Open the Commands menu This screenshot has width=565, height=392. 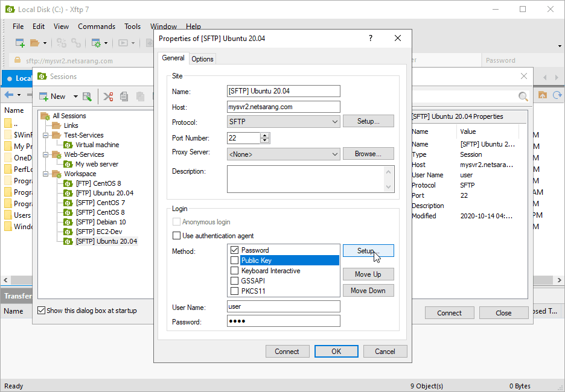tap(97, 27)
